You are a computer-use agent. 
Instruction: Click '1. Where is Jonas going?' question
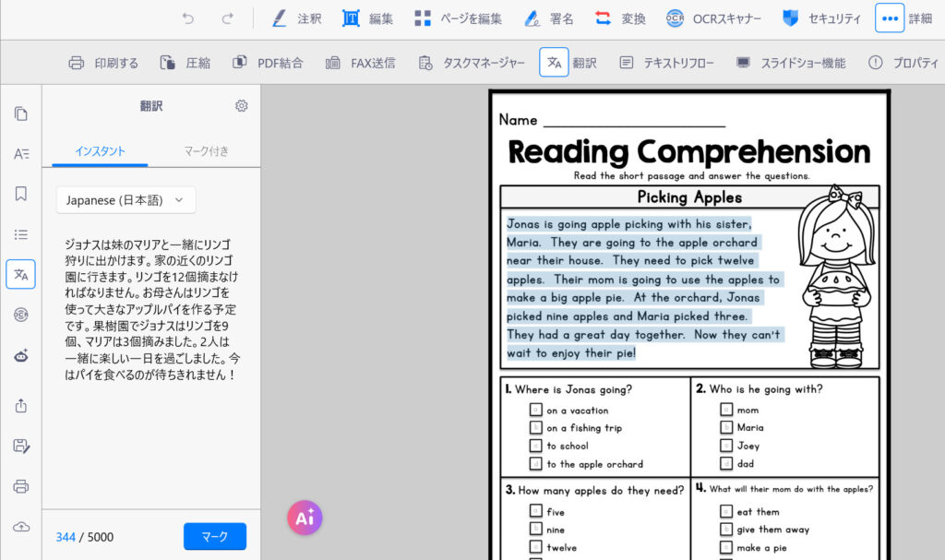(568, 389)
